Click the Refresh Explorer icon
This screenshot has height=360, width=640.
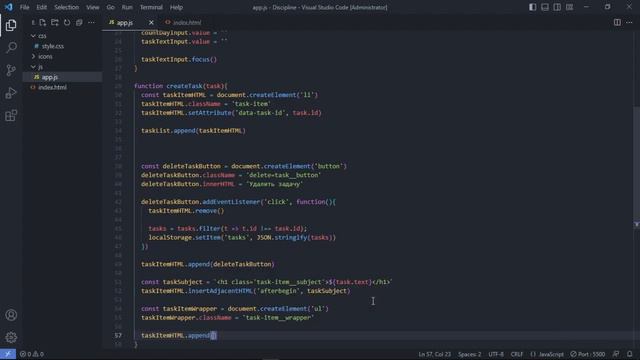click(x=67, y=22)
